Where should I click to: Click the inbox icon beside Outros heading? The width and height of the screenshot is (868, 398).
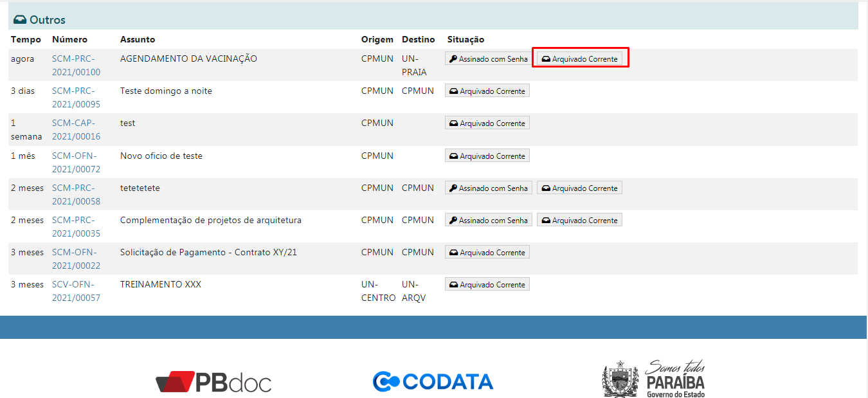tap(20, 20)
